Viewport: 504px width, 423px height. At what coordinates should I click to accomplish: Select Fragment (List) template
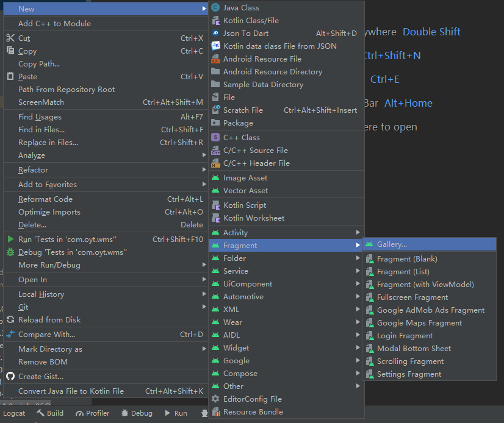(430, 272)
